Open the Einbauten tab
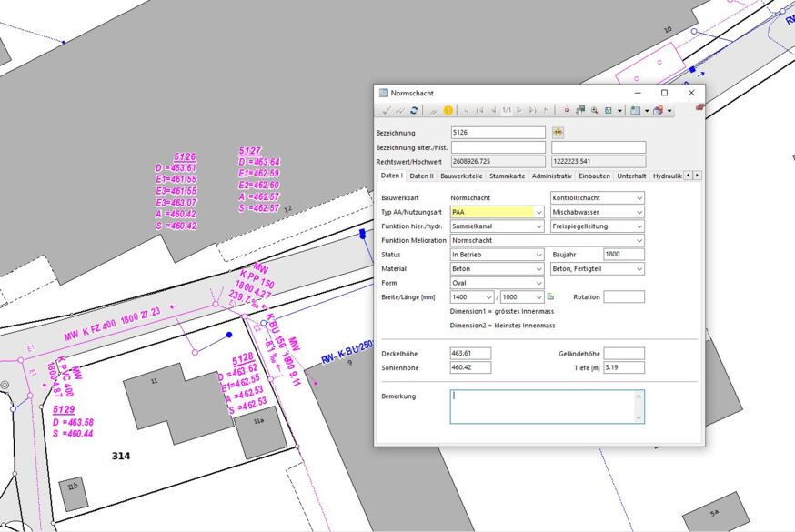This screenshot has width=795, height=532. click(x=594, y=176)
